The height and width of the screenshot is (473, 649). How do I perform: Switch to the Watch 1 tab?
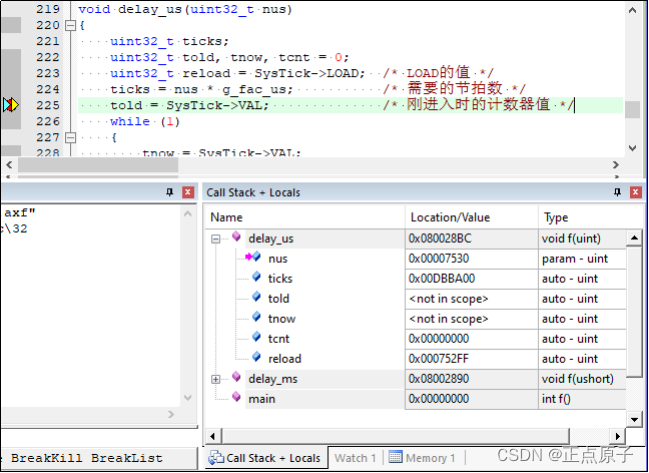coord(355,458)
